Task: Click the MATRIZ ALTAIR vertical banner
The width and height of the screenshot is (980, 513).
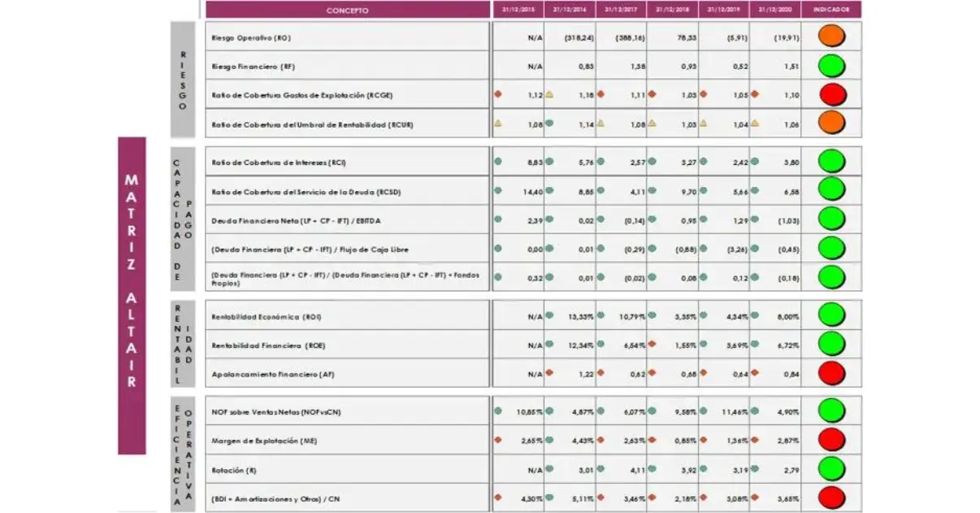Action: 132,295
